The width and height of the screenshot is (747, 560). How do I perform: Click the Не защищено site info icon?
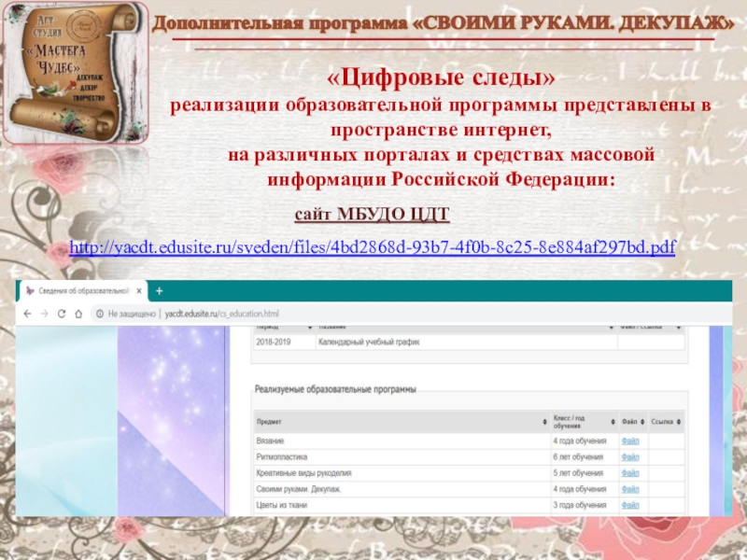(x=100, y=314)
